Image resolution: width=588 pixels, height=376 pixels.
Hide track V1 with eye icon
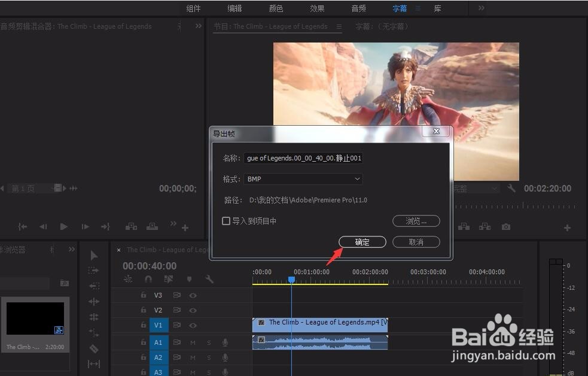[193, 325]
